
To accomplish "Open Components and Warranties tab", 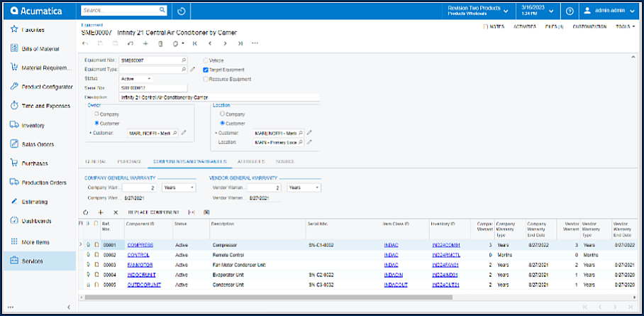I will 190,162.
